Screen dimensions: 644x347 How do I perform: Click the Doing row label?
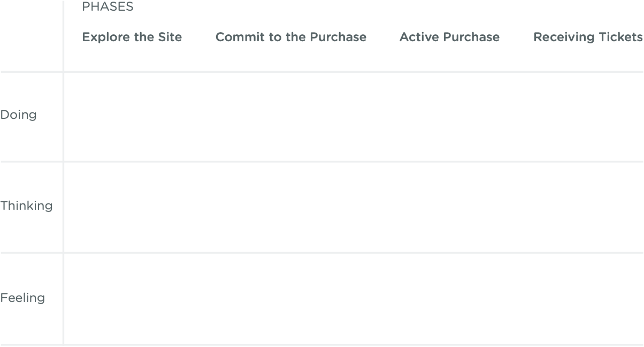tap(18, 115)
